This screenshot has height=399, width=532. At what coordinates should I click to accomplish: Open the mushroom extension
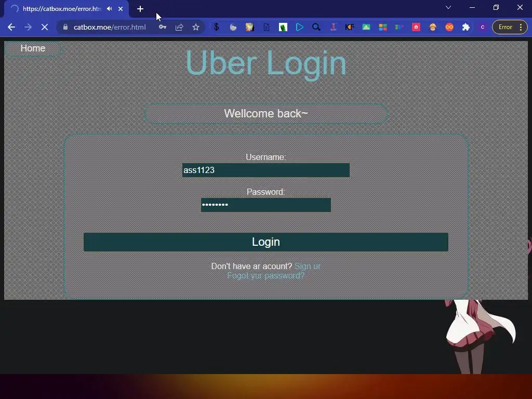tap(433, 27)
